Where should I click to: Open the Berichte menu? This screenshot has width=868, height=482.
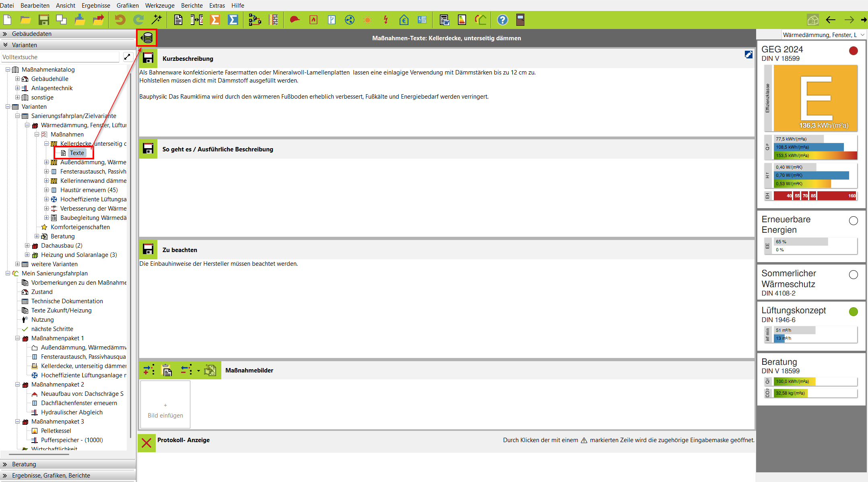tap(192, 5)
